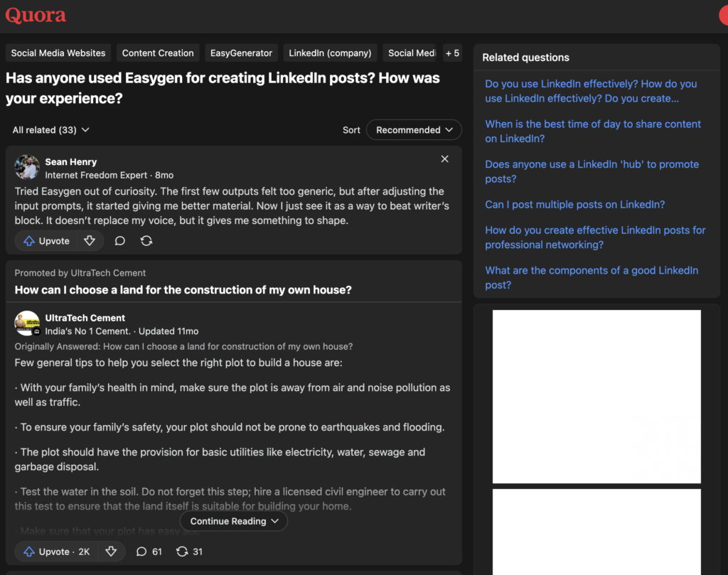Share the UltraTech answer with 31 shares
Viewport: 728px width, 575px height.
coord(189,552)
